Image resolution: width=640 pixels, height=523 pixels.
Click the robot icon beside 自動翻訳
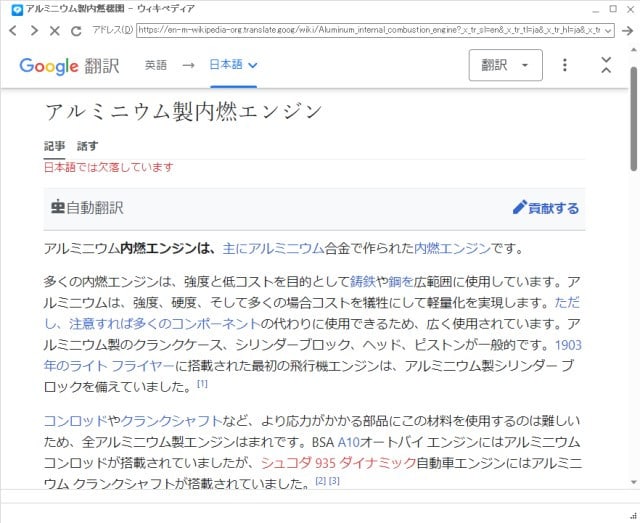[58, 207]
